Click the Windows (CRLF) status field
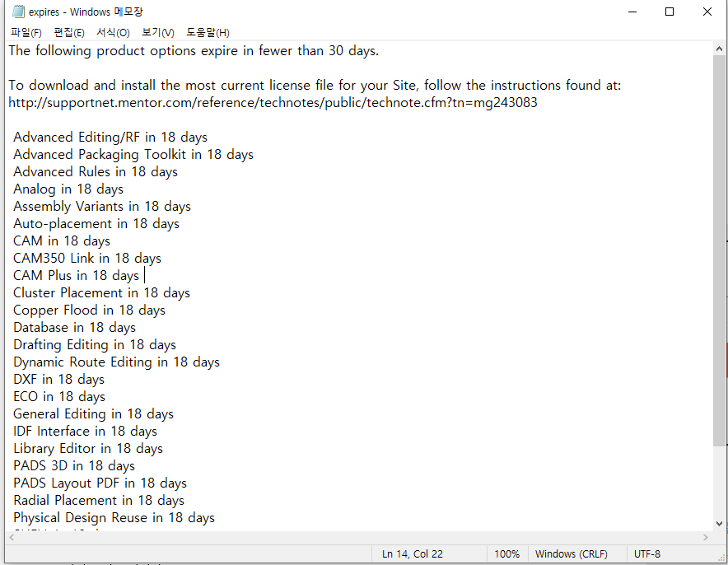This screenshot has height=565, width=728. (x=573, y=554)
